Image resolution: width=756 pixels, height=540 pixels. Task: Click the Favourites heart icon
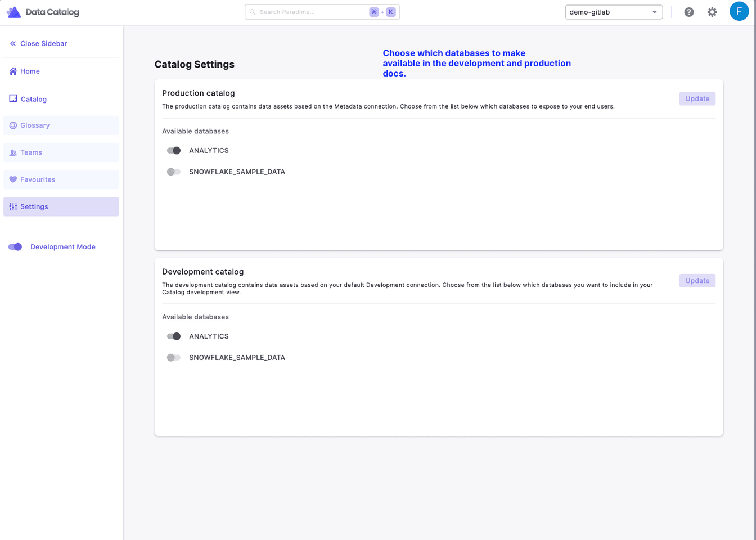13,179
